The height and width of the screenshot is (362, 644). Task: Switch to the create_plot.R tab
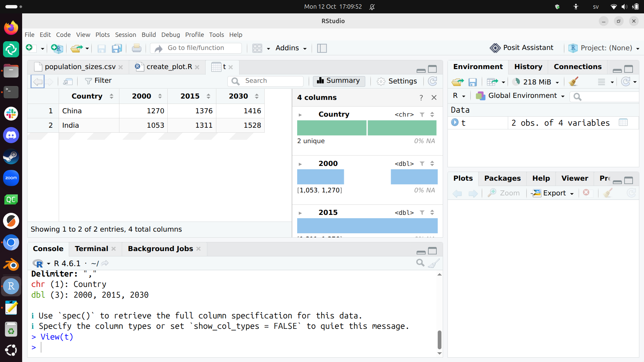(x=169, y=67)
